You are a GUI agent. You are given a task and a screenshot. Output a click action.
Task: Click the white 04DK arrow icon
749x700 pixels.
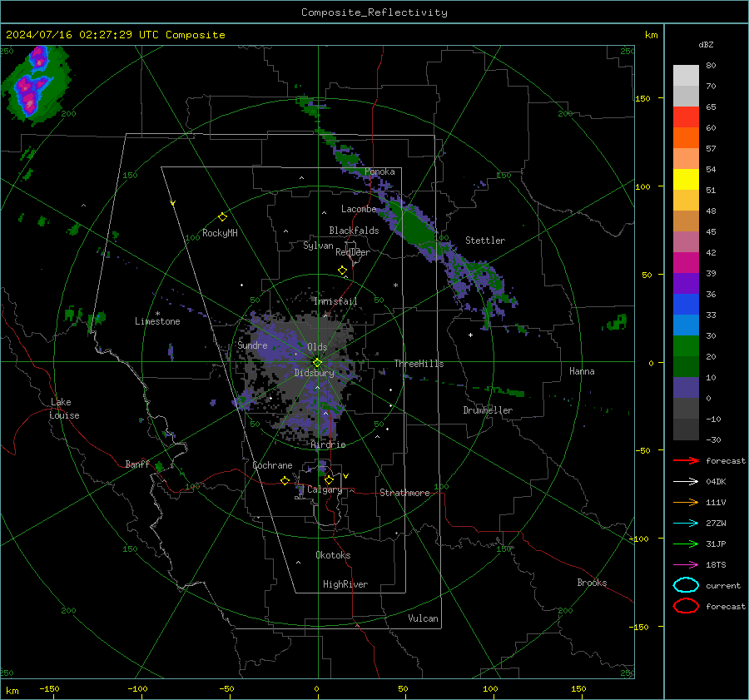(686, 481)
